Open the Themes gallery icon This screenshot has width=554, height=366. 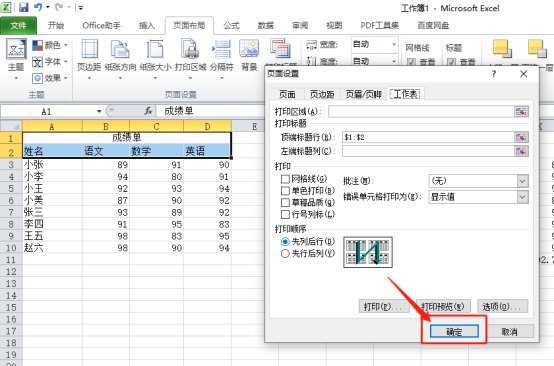(x=16, y=49)
